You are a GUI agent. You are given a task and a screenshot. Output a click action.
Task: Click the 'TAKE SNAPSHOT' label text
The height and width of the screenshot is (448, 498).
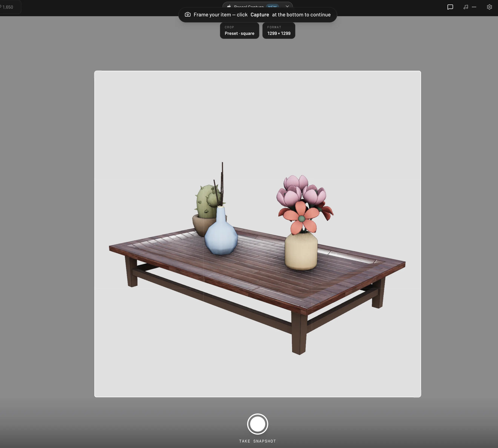point(257,441)
